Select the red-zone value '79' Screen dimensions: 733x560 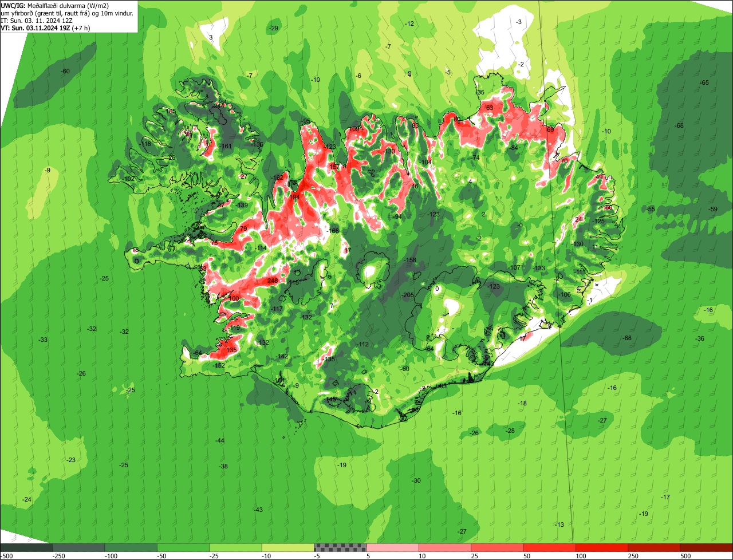[x=243, y=228]
